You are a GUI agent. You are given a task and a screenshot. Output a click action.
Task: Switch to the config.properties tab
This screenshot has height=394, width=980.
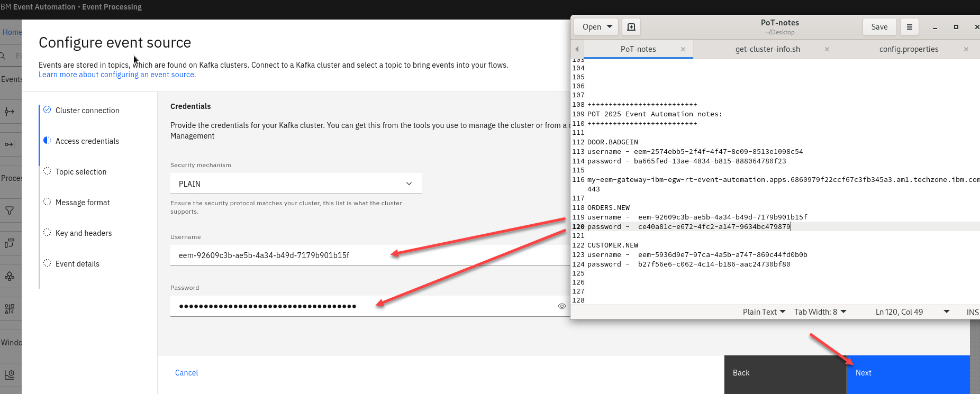pyautogui.click(x=909, y=49)
